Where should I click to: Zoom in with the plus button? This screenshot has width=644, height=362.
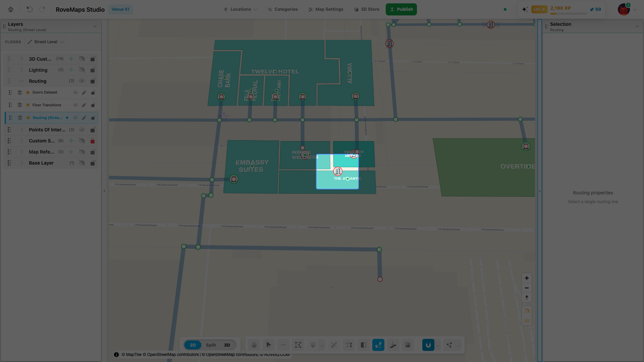[527, 278]
